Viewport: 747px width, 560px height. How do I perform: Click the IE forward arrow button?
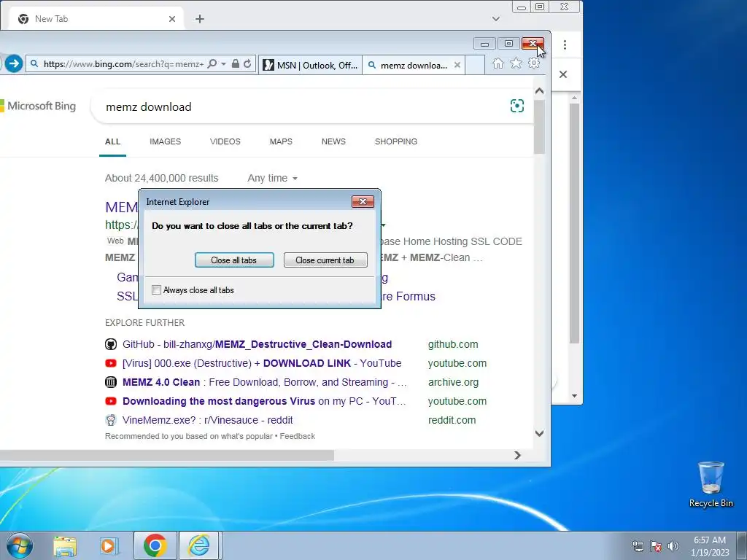pos(14,63)
